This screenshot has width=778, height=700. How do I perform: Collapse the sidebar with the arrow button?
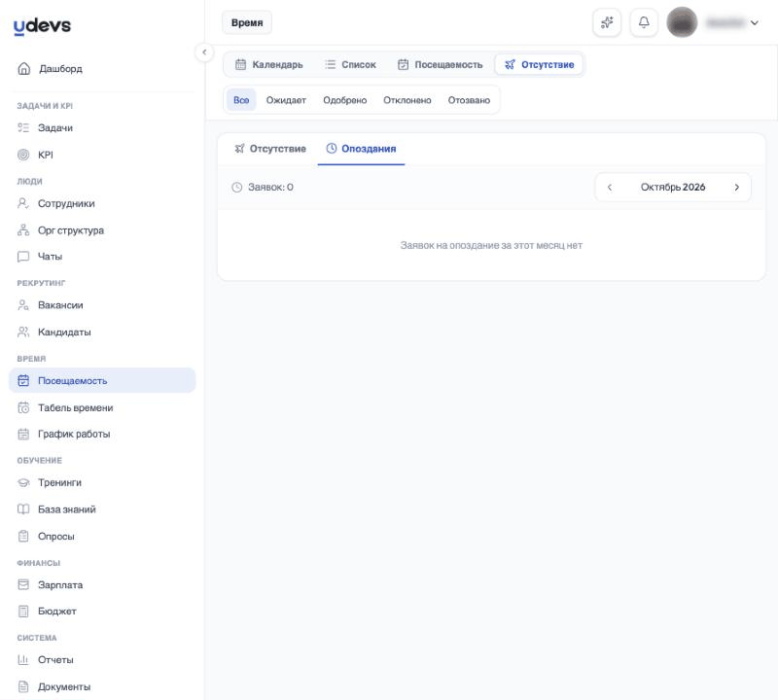click(x=204, y=52)
